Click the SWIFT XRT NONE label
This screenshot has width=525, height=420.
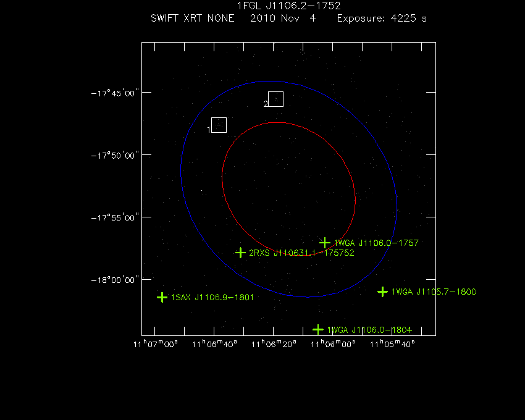tap(193, 18)
